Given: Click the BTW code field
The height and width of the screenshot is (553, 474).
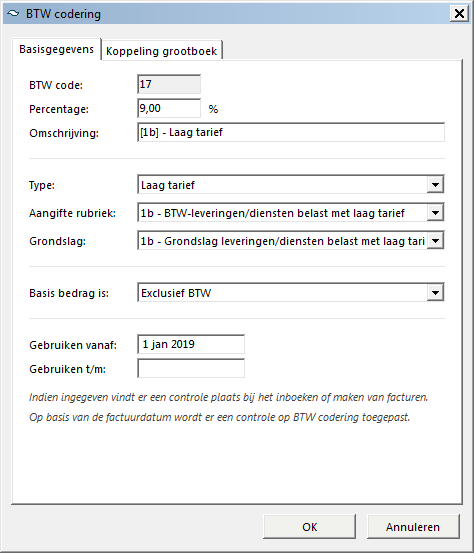Looking at the screenshot, I should point(169,84).
